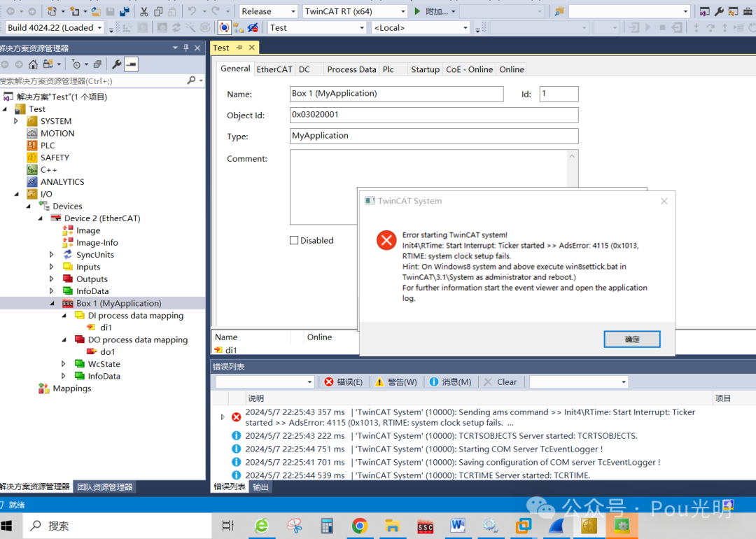Close the Test document tab
Image resolution: width=756 pixels, height=539 pixels.
[252, 47]
